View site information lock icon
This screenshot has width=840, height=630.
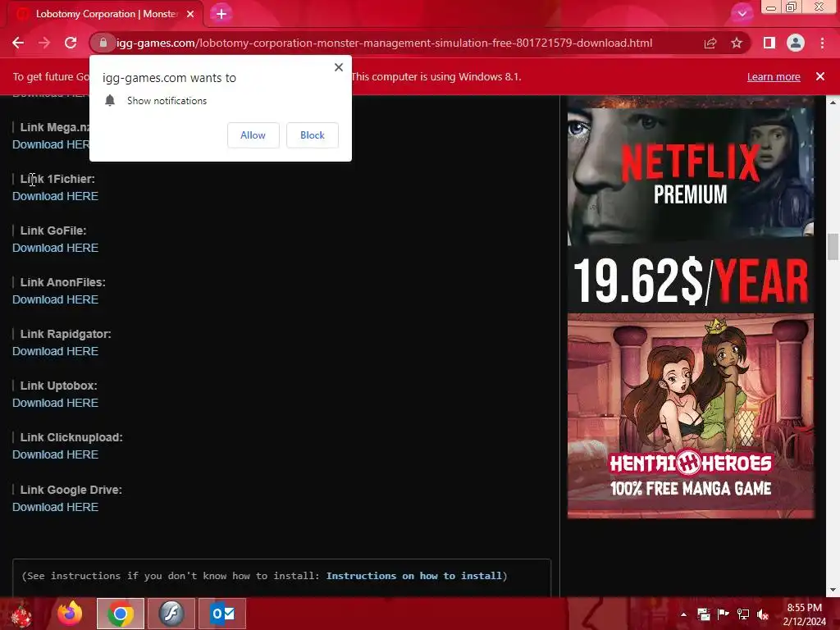pyautogui.click(x=103, y=43)
